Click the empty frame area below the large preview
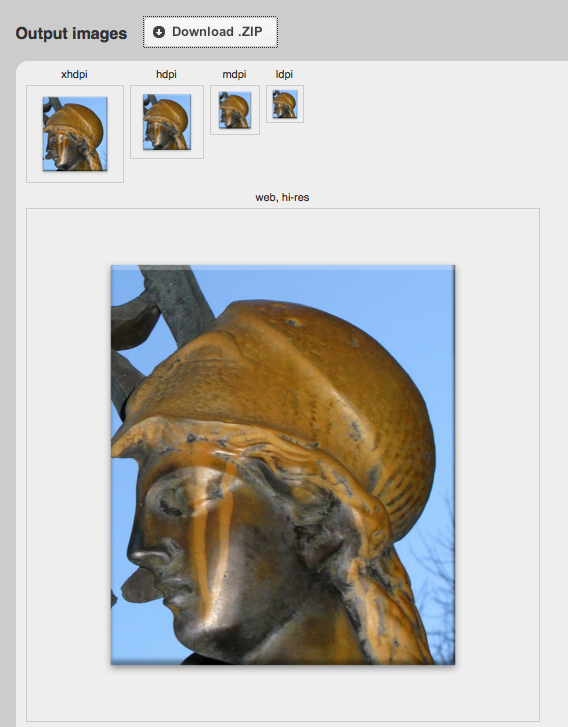This screenshot has height=727, width=568. 283,693
